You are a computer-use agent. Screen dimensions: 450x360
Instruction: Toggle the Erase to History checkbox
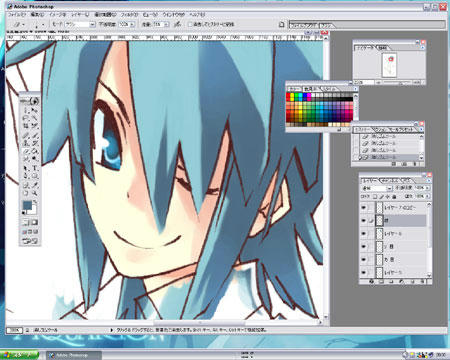(x=190, y=24)
